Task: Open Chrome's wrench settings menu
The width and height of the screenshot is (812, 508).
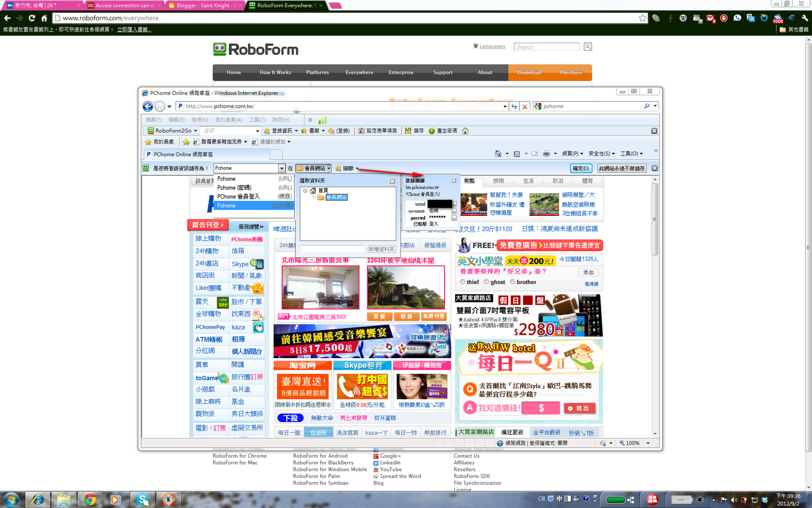Action: tap(805, 18)
